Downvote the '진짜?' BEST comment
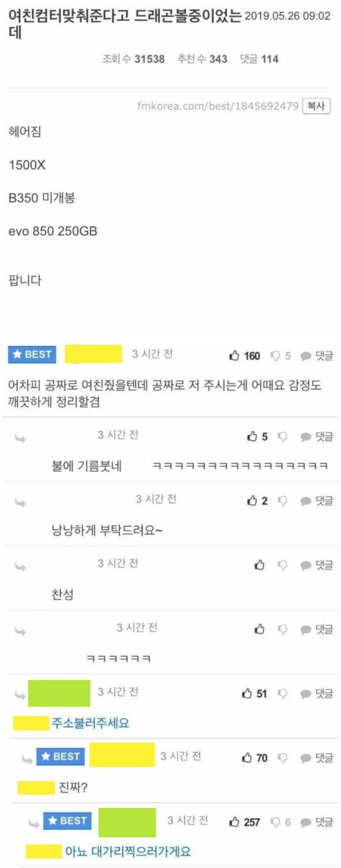The width and height of the screenshot is (341, 868). (283, 757)
